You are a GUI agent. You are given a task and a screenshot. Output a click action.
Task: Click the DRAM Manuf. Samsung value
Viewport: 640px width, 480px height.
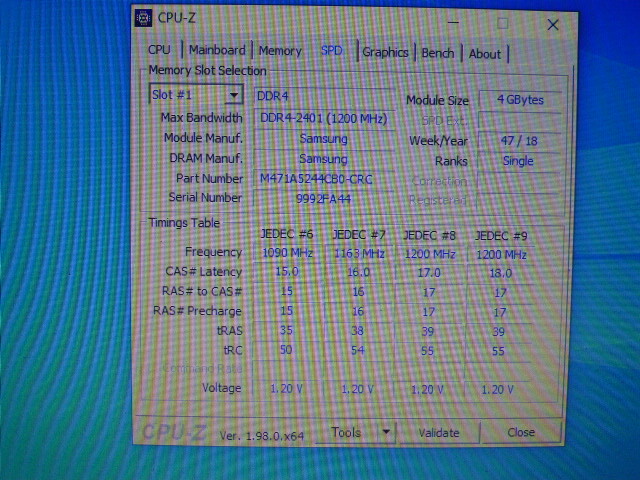pos(324,159)
